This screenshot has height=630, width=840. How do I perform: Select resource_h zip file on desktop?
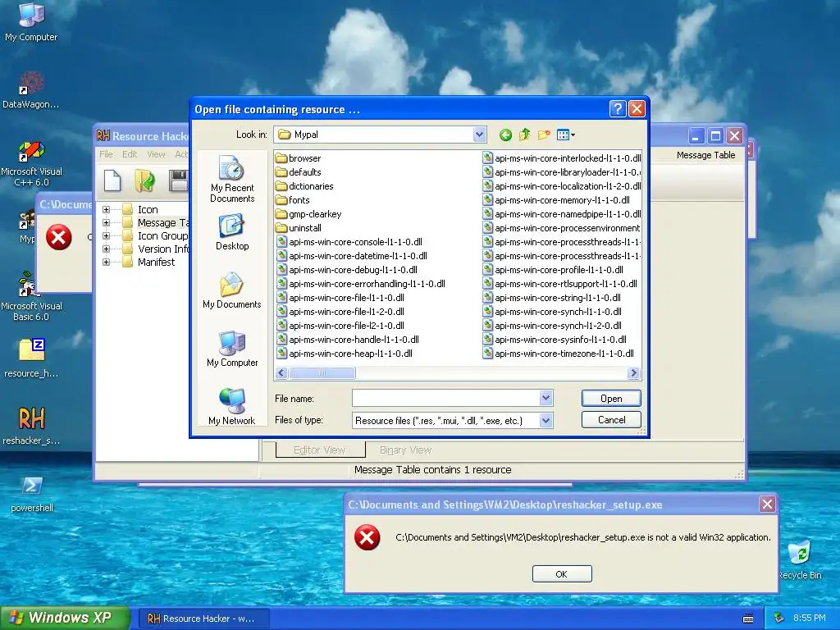tap(31, 358)
